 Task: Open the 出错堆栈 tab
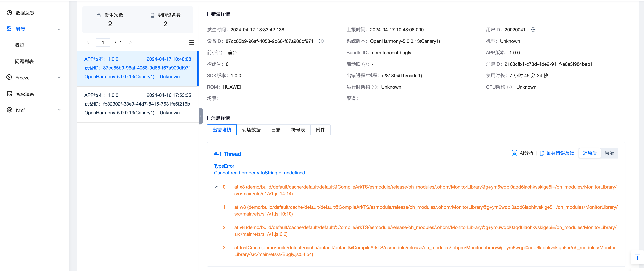(x=222, y=130)
